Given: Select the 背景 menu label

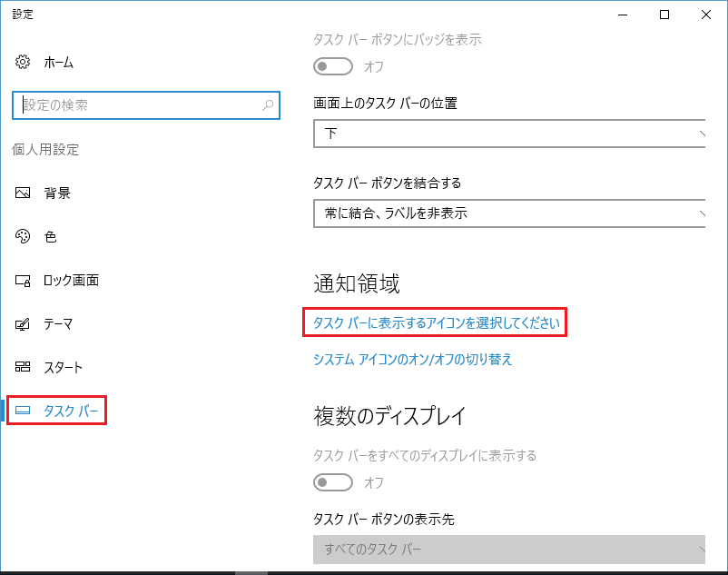Looking at the screenshot, I should tap(57, 193).
